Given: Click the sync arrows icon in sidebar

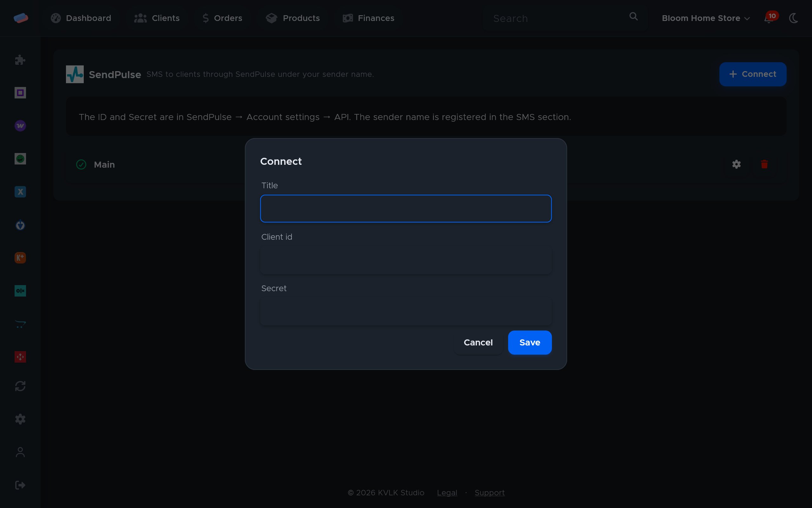Looking at the screenshot, I should pos(20,386).
